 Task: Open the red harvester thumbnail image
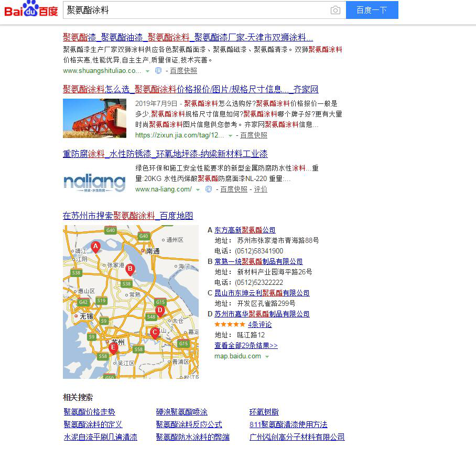[x=94, y=119]
